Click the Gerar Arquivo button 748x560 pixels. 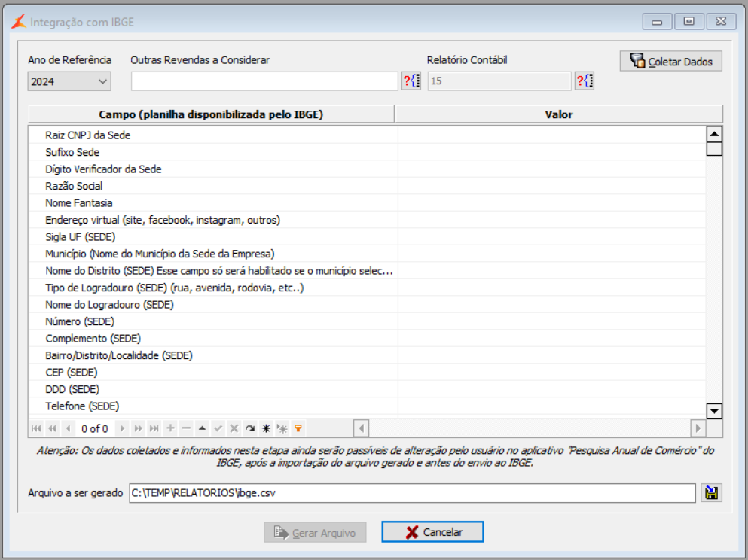pyautogui.click(x=316, y=532)
